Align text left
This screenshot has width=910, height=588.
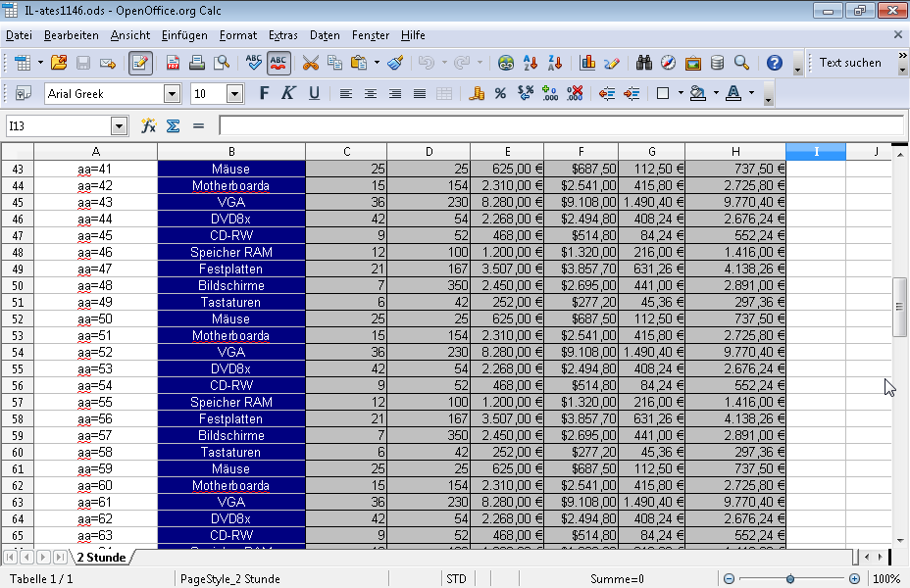click(x=346, y=93)
